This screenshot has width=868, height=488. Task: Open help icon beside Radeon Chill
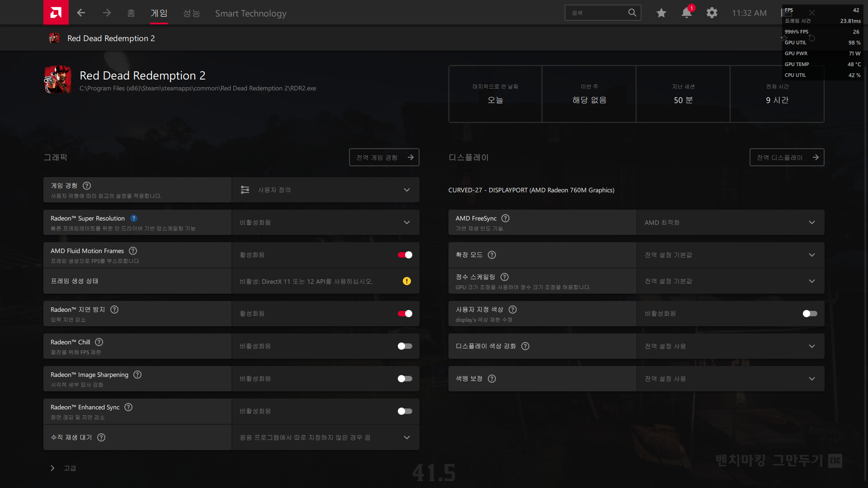99,342
